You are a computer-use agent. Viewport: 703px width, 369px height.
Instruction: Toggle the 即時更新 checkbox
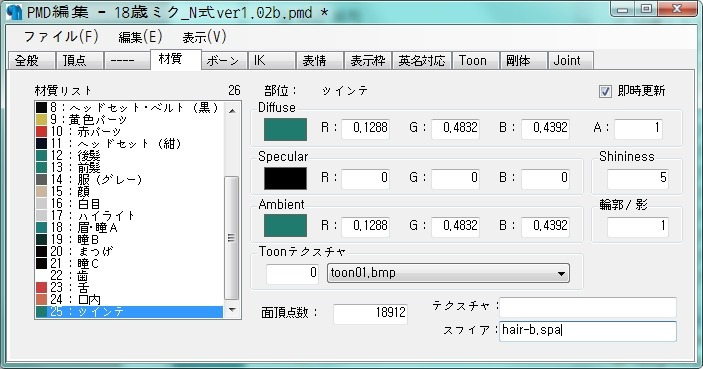(x=605, y=91)
